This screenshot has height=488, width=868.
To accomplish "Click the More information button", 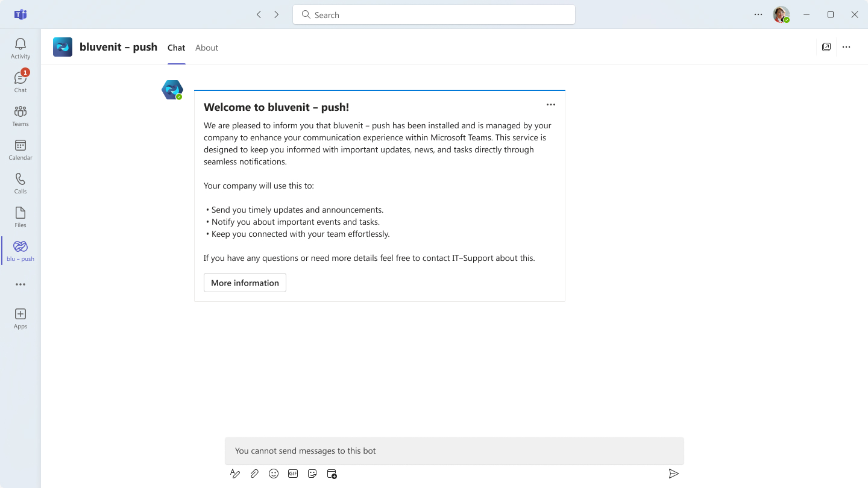I will click(245, 283).
